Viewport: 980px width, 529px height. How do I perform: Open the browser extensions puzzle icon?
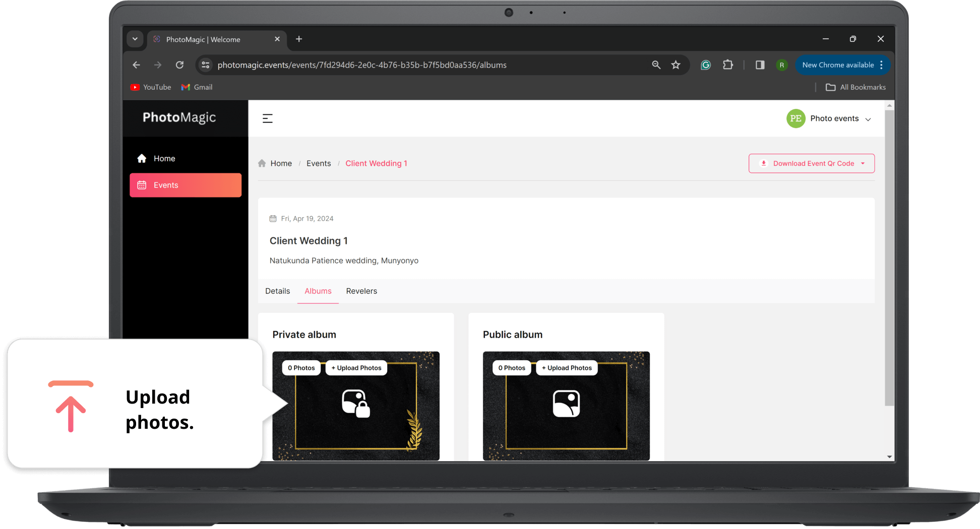coord(727,65)
